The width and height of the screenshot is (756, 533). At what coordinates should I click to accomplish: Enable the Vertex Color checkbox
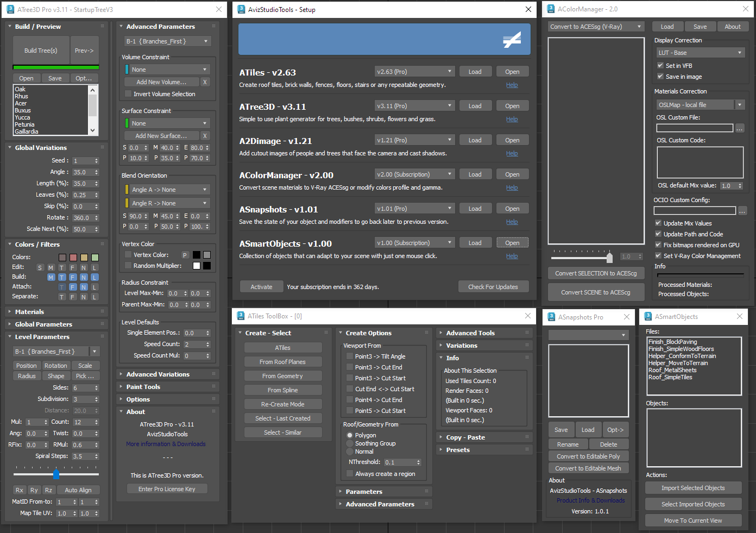tap(128, 254)
